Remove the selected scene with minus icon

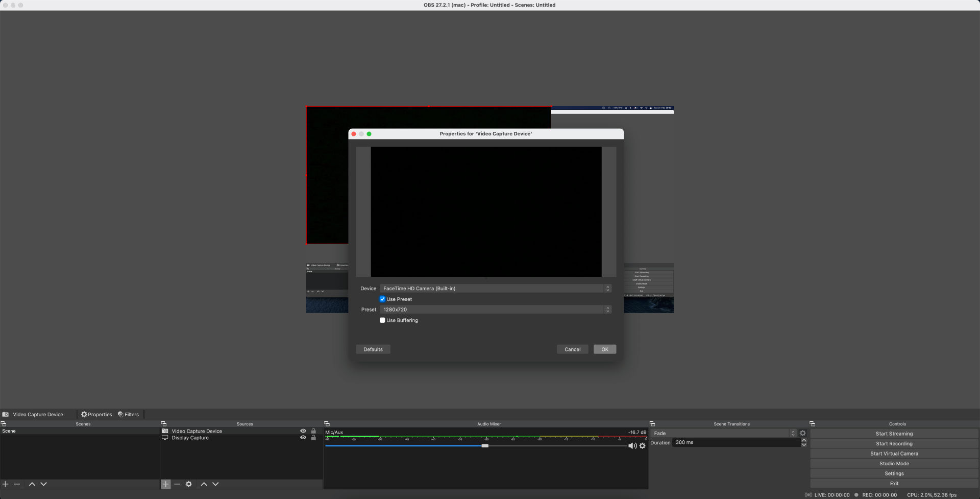pyautogui.click(x=17, y=484)
